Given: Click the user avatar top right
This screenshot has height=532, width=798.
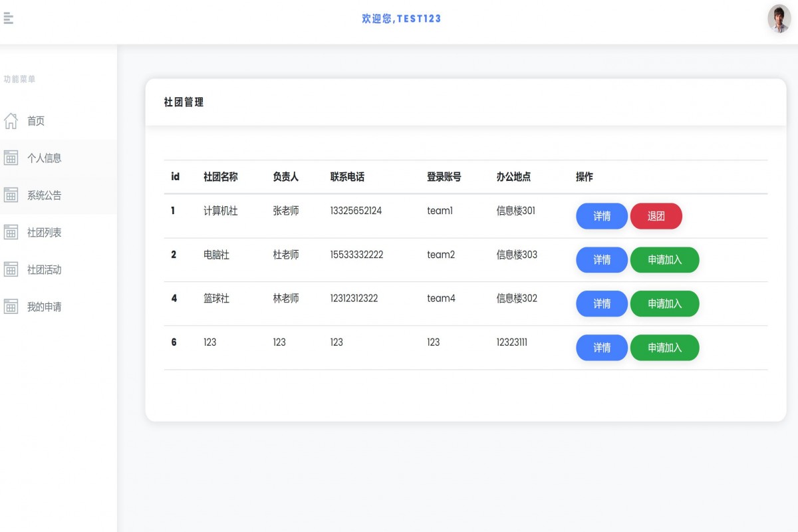Looking at the screenshot, I should (x=777, y=19).
